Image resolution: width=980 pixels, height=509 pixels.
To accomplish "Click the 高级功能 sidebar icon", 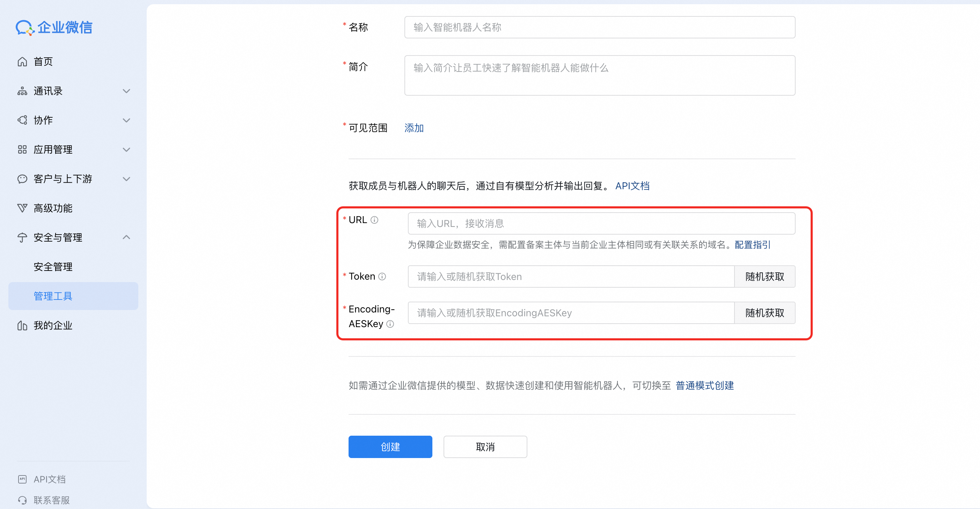I will pyautogui.click(x=22, y=208).
